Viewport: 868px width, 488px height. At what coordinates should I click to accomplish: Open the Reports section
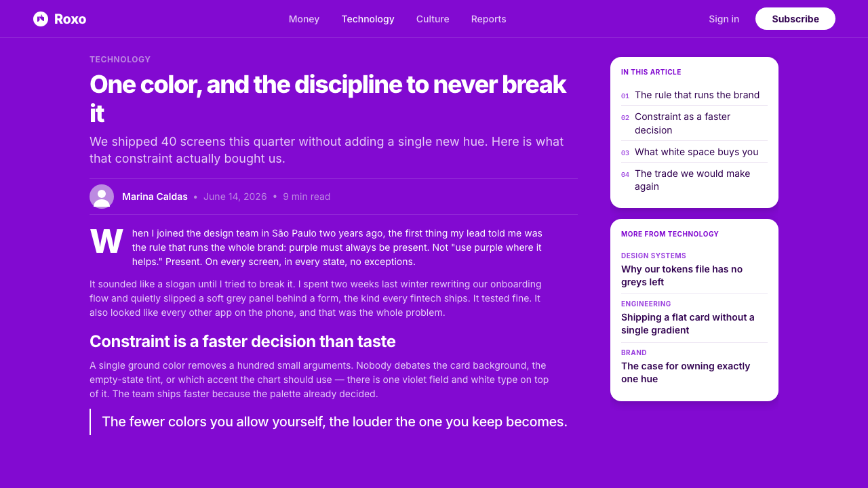pos(488,19)
